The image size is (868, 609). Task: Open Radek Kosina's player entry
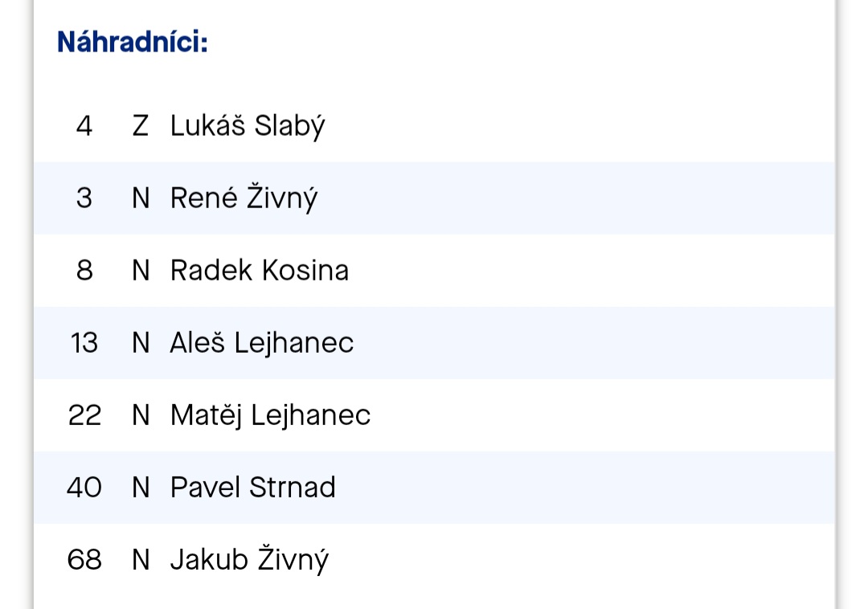coord(259,271)
